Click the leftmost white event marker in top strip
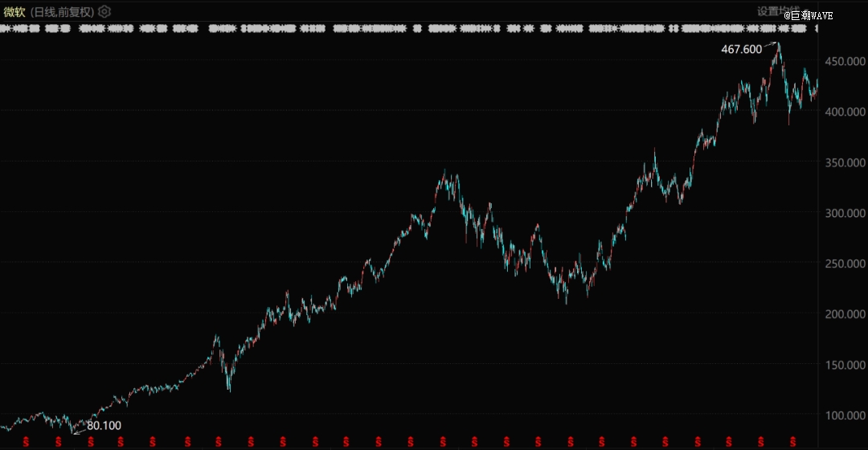Screen dimensions: 868x450 click(x=3, y=28)
